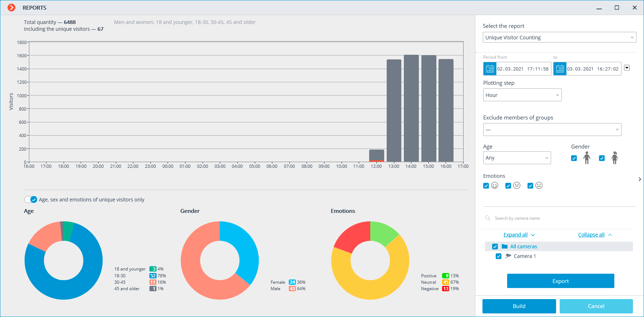
Task: Click the Male legend swatch
Action: [x=292, y=288]
